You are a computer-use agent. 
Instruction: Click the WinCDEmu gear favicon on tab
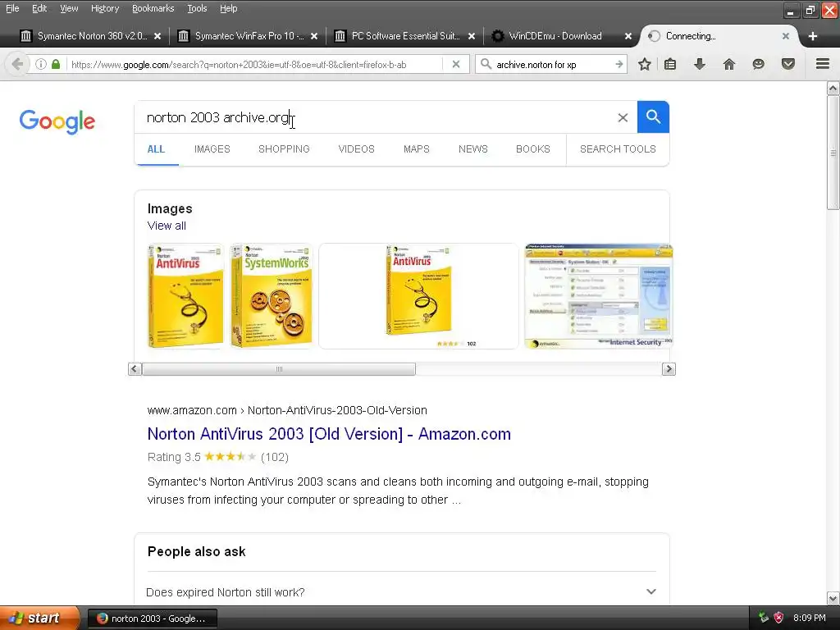pos(498,36)
